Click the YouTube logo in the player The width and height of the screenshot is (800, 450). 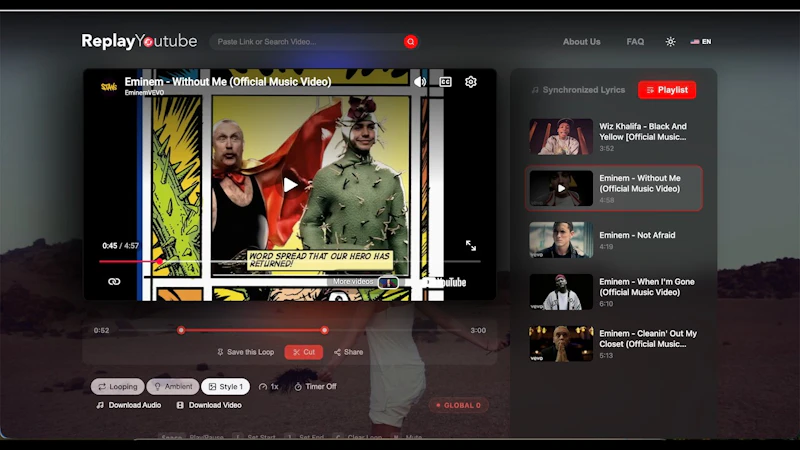(x=443, y=282)
